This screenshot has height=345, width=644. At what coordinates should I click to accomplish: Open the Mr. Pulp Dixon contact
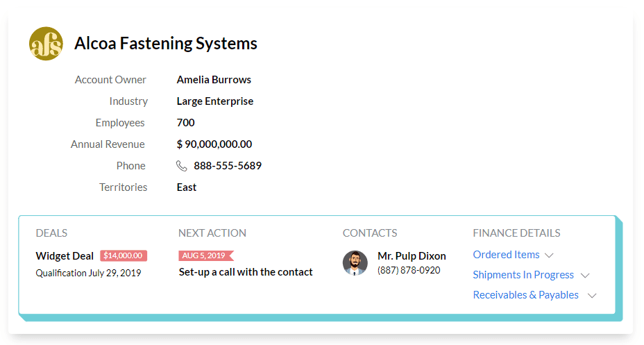pyautogui.click(x=412, y=256)
